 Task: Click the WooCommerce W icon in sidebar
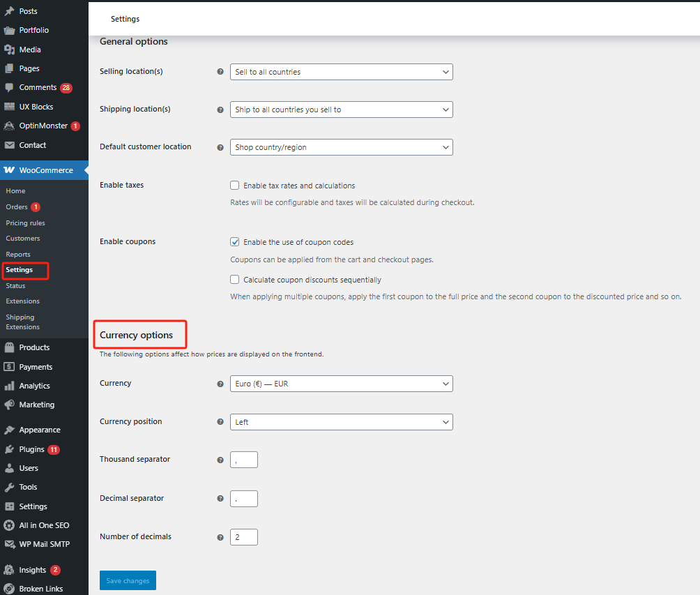(9, 170)
